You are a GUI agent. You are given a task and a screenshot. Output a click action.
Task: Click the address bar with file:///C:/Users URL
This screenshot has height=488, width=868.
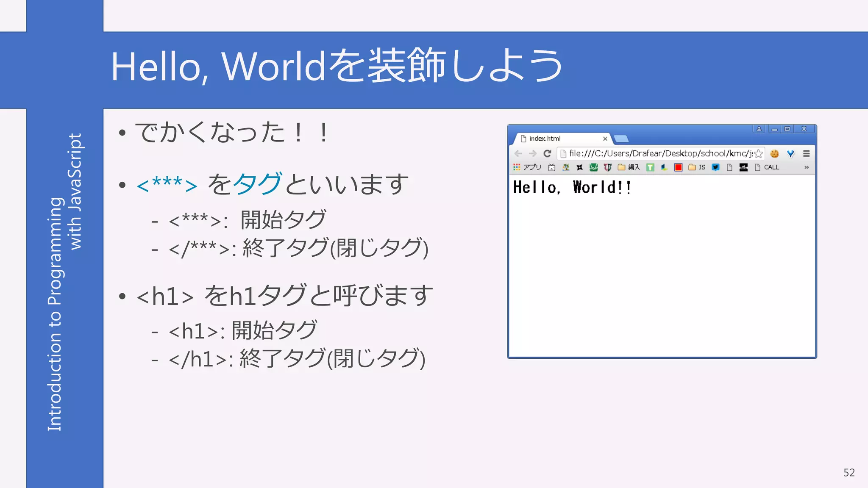(661, 154)
